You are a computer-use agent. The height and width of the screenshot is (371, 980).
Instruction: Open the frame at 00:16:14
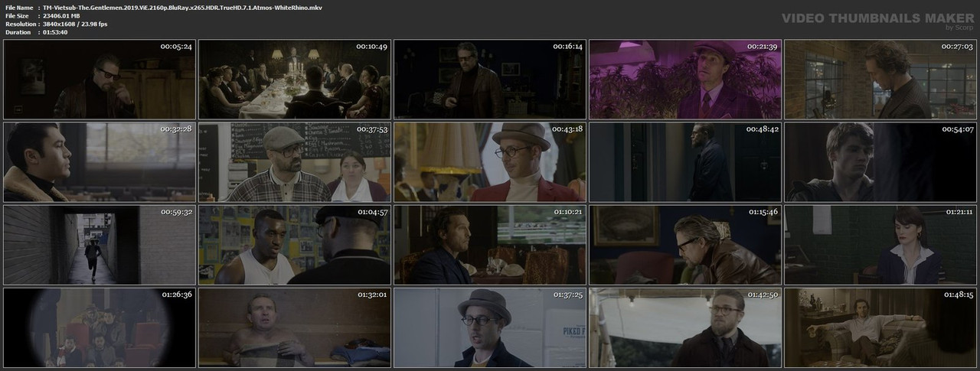tap(490, 79)
